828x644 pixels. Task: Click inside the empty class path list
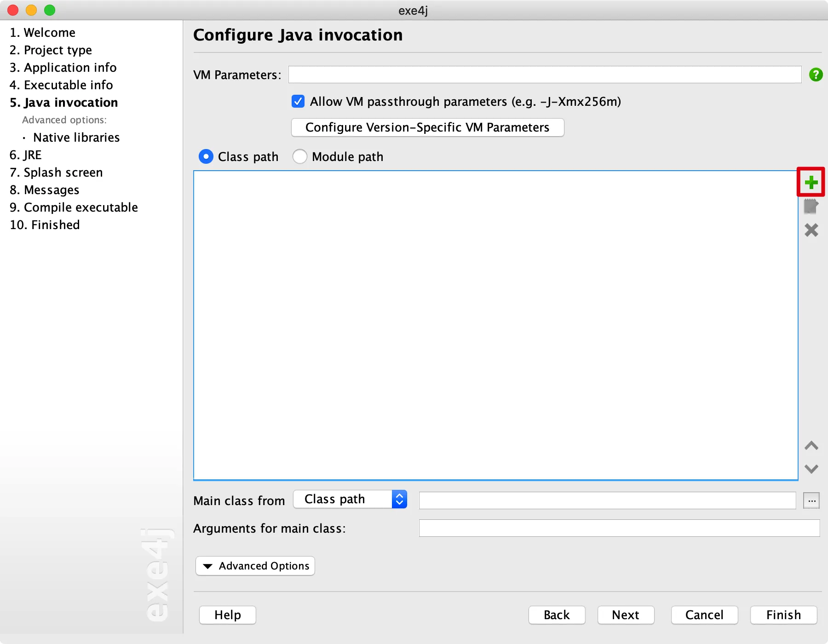496,326
